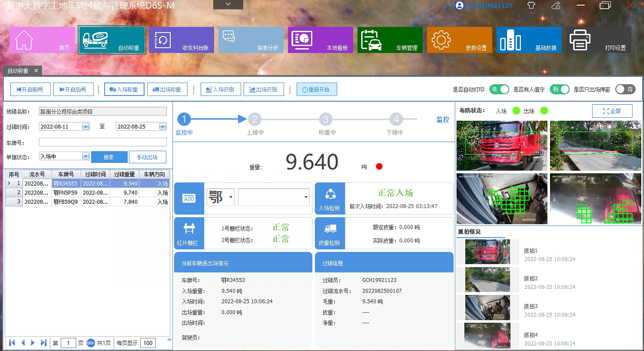Open the 自动称重 module icon
This screenshot has height=351, width=644.
111,40
